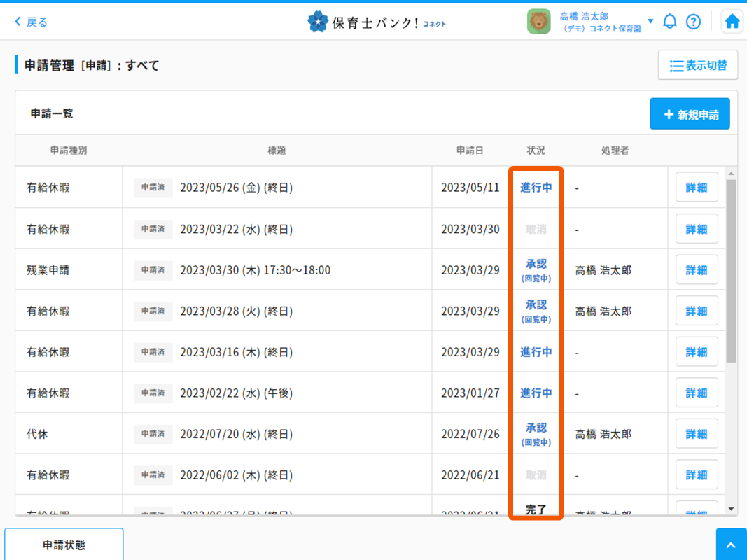This screenshot has width=747, height=560.
Task: Expand the user account dropdown arrow
Action: 650,21
